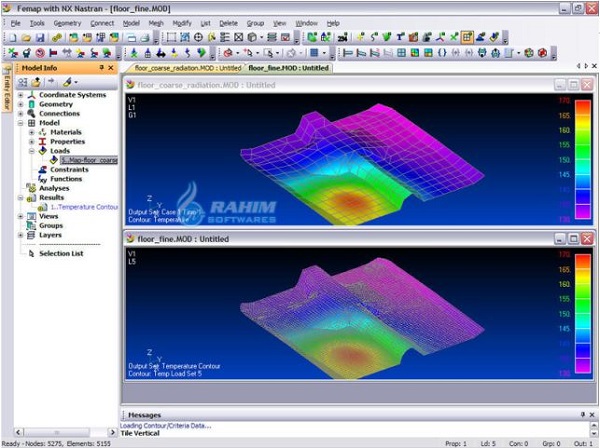This screenshot has width=600, height=448.
Task: Switch to floor_fine.MOD : Untitled tab
Action: coord(289,68)
